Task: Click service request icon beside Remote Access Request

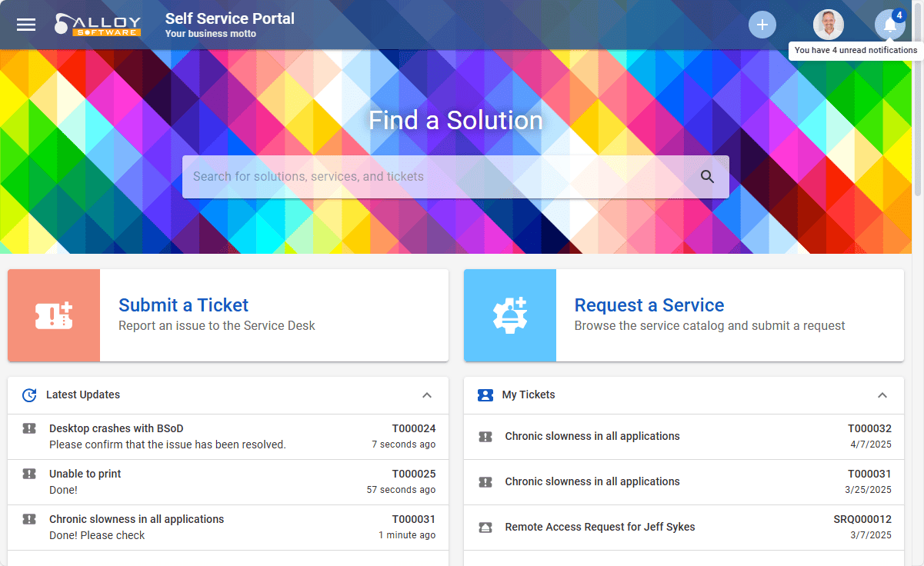Action: [485, 528]
